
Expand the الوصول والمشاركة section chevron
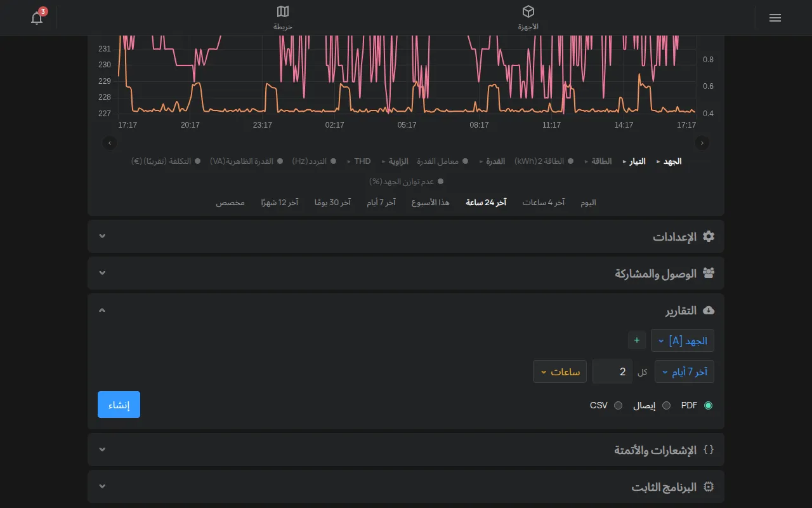pos(102,273)
